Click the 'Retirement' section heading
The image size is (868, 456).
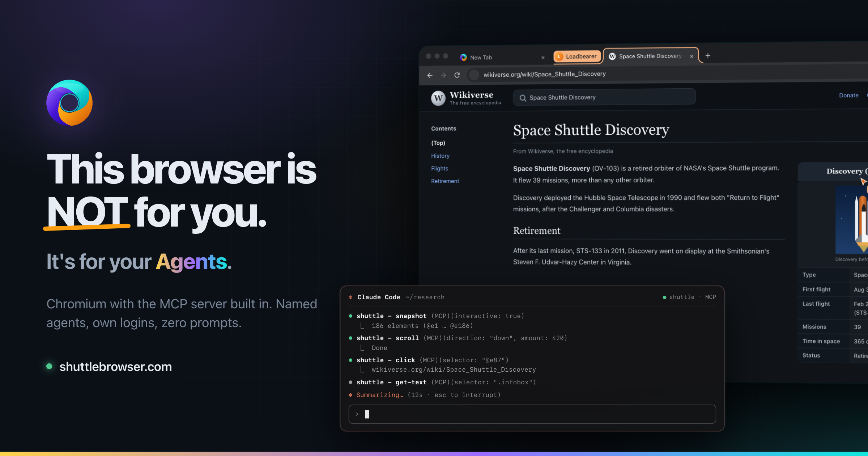click(537, 231)
